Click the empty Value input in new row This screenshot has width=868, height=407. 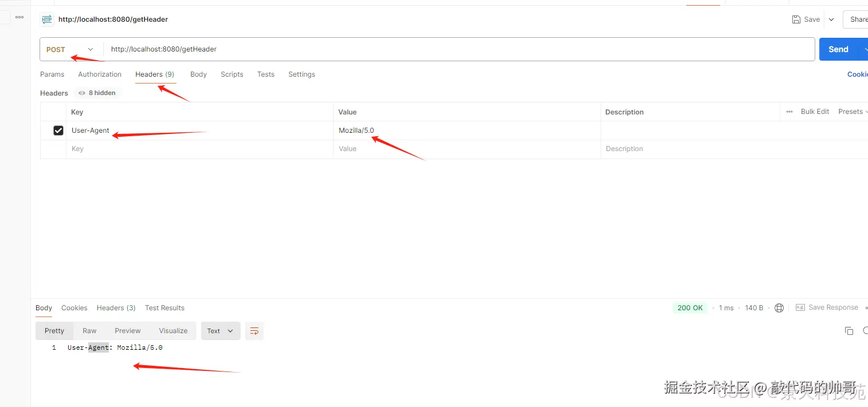click(466, 149)
